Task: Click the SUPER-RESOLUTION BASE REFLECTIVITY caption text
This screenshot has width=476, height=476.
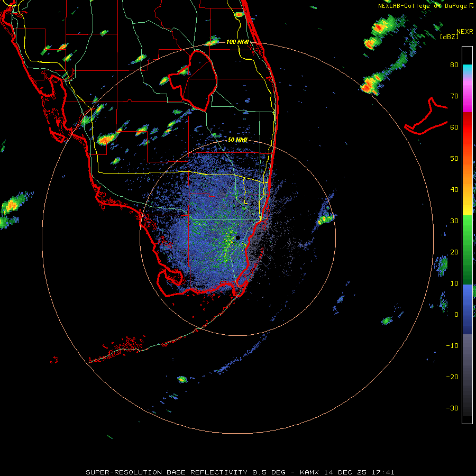Action: click(x=167, y=472)
